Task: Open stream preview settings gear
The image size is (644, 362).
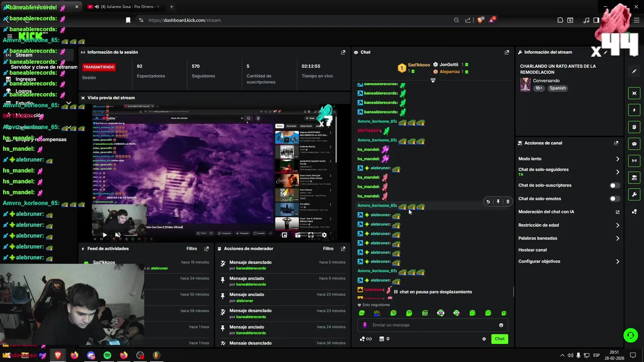Action: [324, 235]
